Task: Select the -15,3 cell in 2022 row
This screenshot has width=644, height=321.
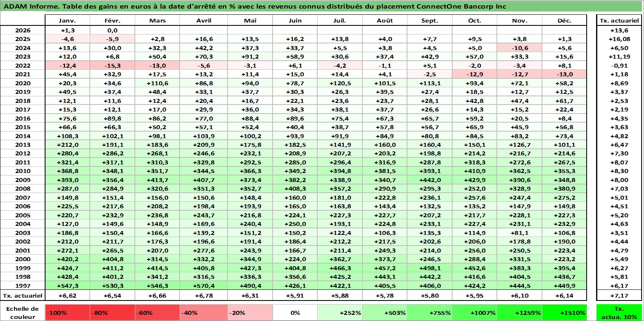Action: 112,66
